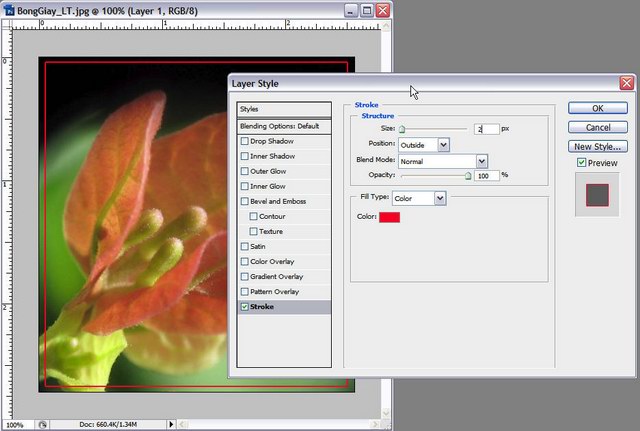Open the Position dropdown set to Outside
The height and width of the screenshot is (431, 640).
(424, 145)
